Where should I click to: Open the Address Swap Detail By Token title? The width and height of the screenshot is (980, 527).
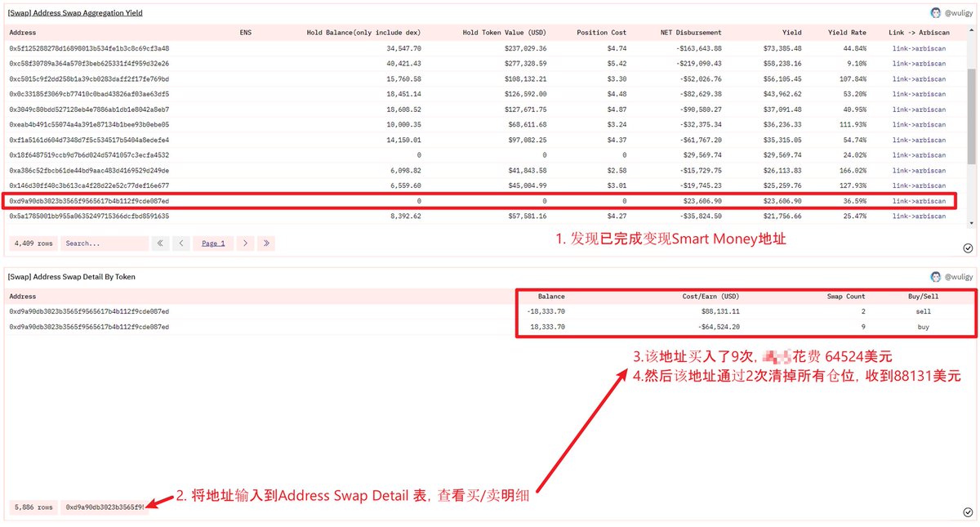click(x=72, y=277)
